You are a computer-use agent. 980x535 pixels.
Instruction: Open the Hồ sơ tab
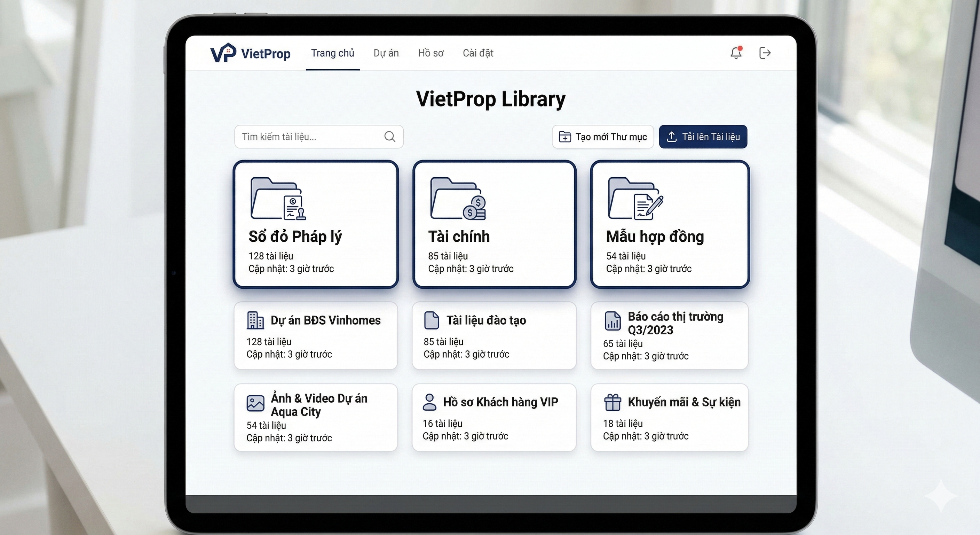[430, 53]
